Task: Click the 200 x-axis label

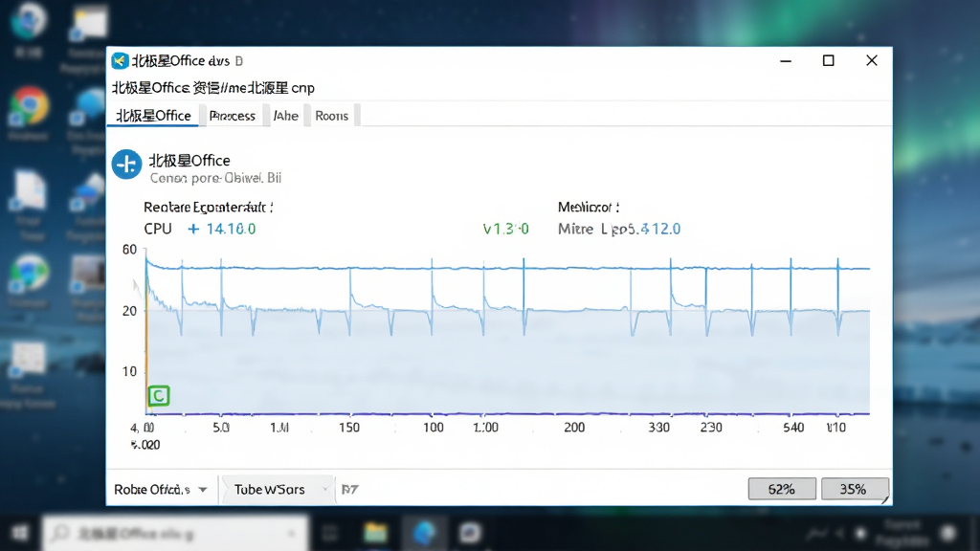Action: [x=574, y=428]
